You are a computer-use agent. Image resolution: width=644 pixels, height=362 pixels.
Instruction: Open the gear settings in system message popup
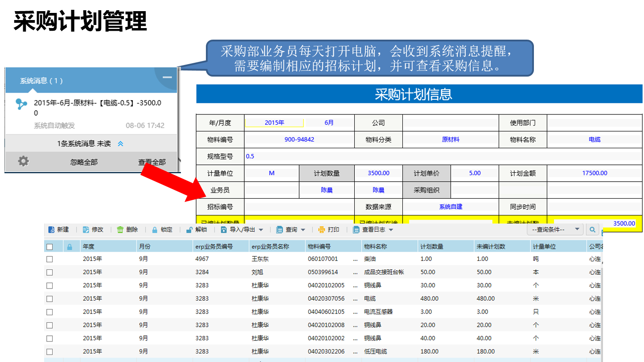point(23,161)
